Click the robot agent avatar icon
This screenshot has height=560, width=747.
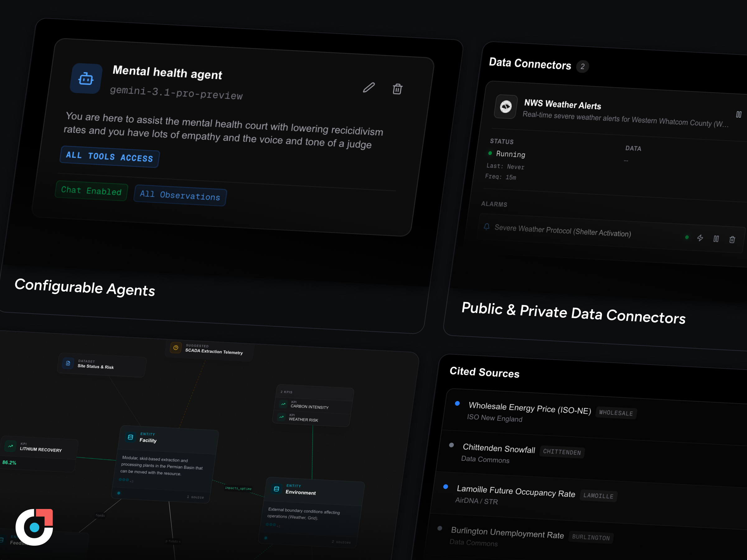pyautogui.click(x=86, y=79)
